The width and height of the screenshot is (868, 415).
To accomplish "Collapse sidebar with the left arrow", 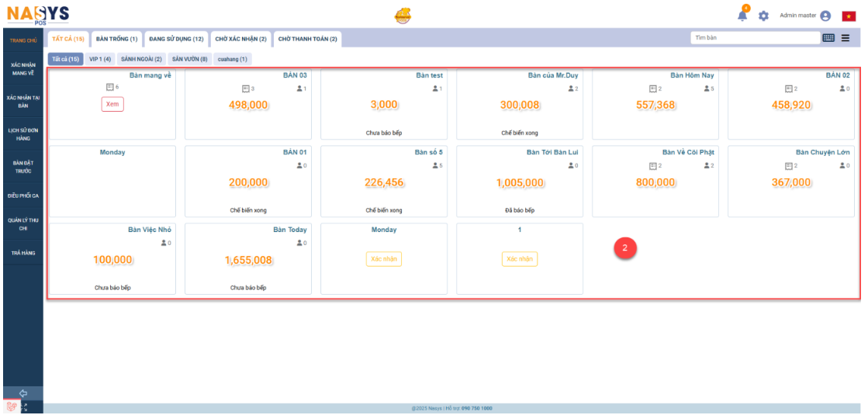I will pos(22,393).
